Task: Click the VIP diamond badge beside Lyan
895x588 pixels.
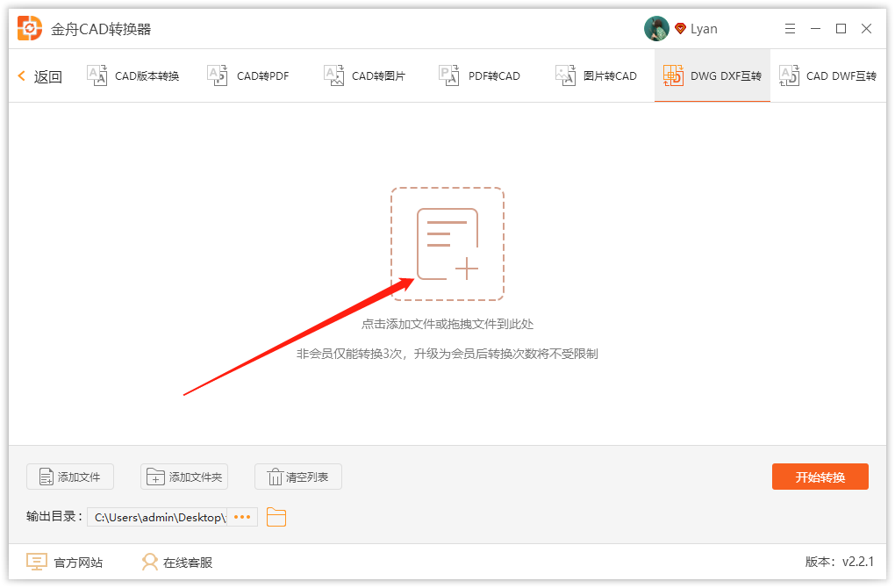Action: [678, 27]
